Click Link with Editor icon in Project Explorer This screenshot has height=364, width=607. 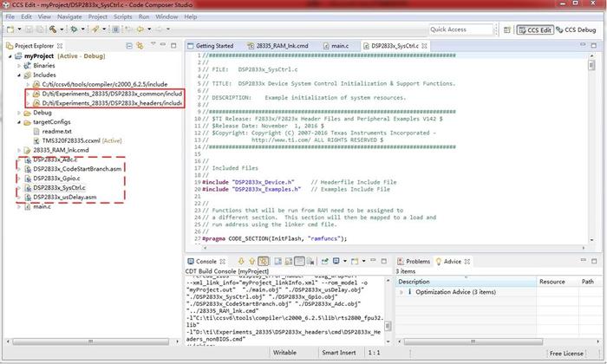[x=140, y=46]
